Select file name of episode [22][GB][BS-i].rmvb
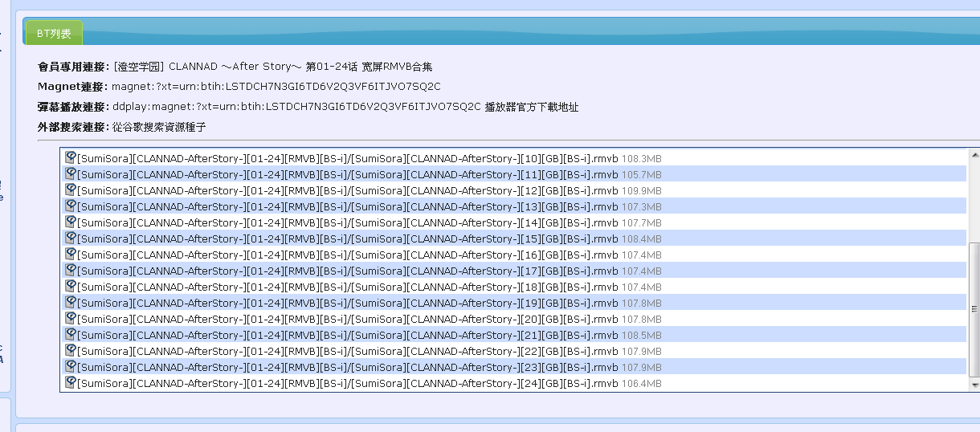 (x=348, y=351)
